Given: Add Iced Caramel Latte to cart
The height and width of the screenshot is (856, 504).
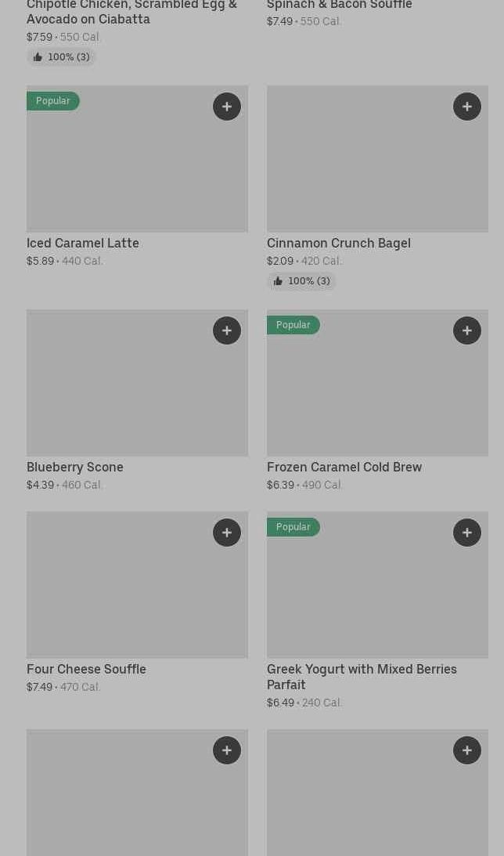Looking at the screenshot, I should pyautogui.click(x=227, y=107).
